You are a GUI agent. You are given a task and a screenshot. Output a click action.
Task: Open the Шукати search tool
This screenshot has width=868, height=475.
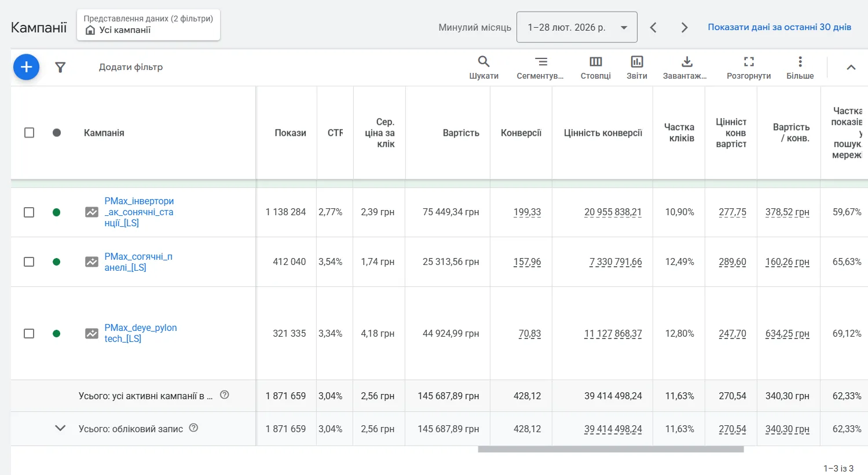pyautogui.click(x=484, y=68)
